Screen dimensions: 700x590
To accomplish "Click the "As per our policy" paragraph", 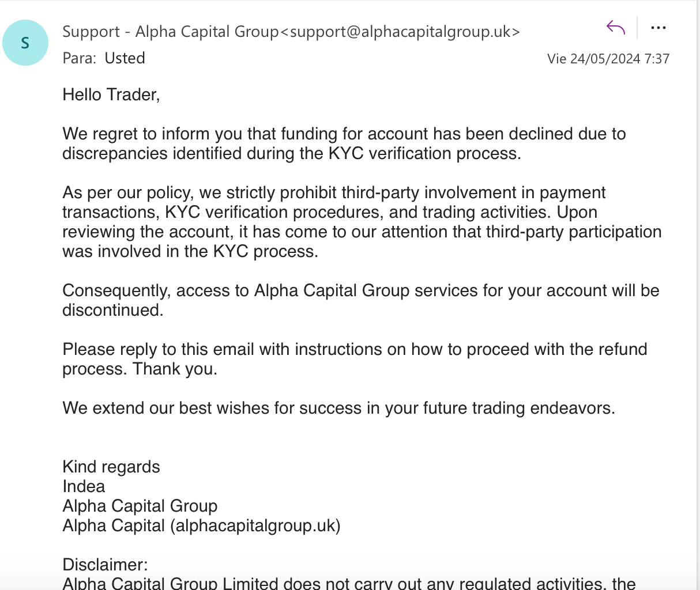I will pyautogui.click(x=362, y=222).
